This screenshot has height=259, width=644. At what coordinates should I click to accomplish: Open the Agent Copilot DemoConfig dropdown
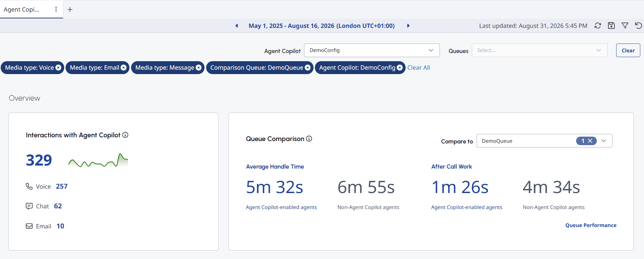372,50
